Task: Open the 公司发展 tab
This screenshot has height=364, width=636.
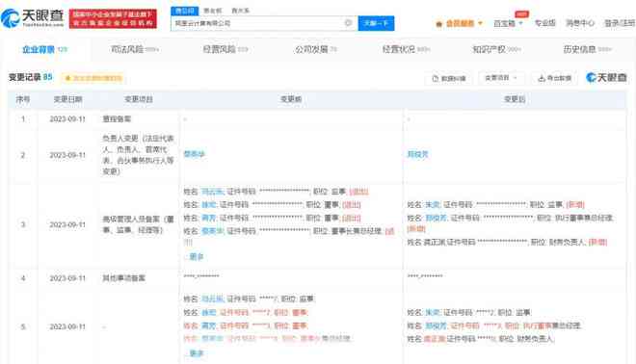Action: pos(315,49)
